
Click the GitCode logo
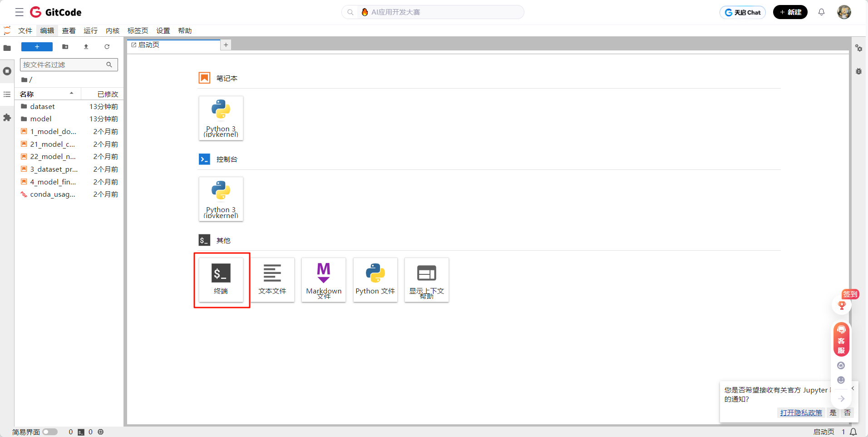[x=56, y=12]
